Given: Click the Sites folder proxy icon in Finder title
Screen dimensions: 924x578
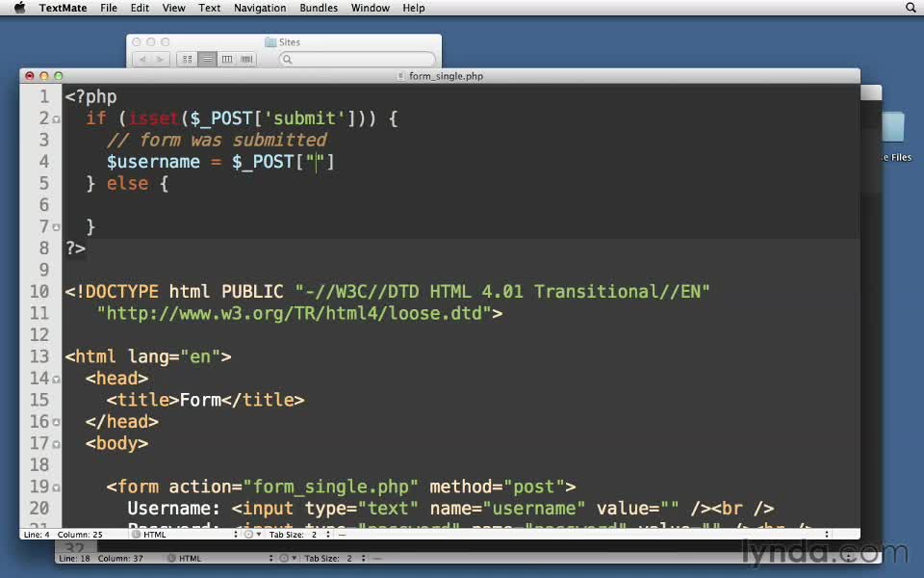Looking at the screenshot, I should (x=270, y=41).
